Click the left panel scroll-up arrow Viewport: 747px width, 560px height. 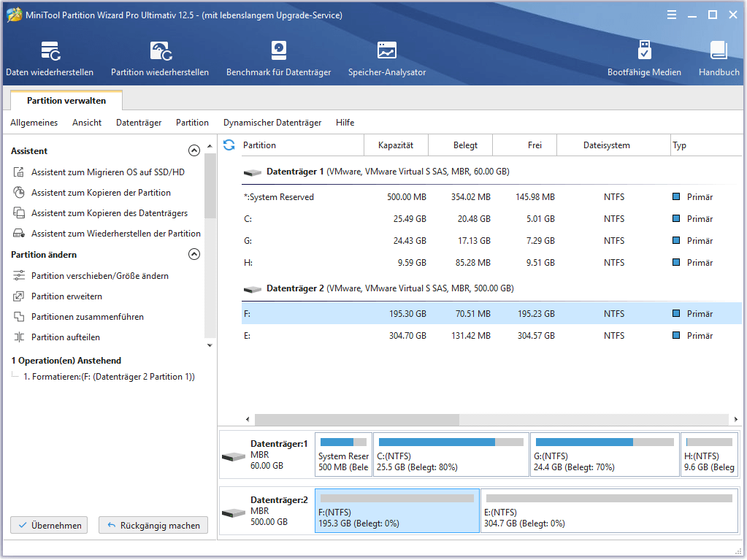coord(210,146)
